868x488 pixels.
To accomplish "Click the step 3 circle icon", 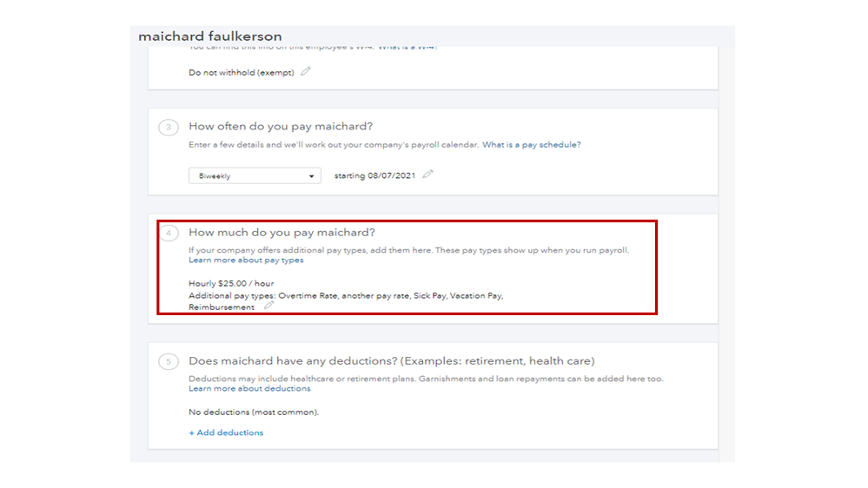I will tap(169, 128).
